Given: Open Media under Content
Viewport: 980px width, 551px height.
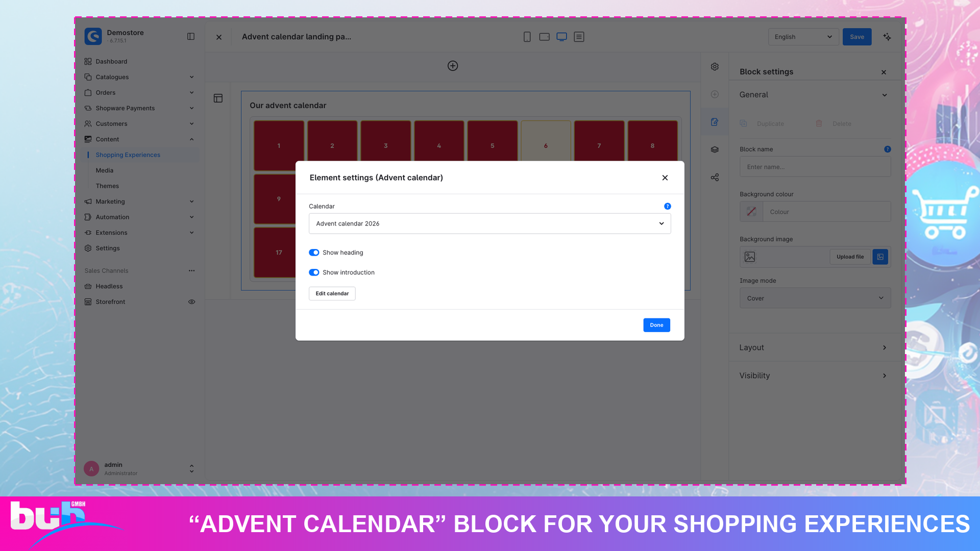Looking at the screenshot, I should click(105, 170).
